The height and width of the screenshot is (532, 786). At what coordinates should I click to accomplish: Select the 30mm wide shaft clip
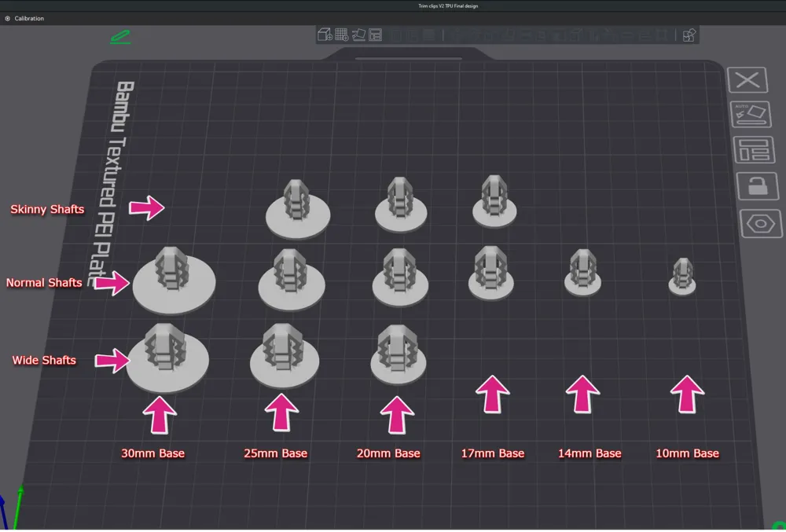167,358
